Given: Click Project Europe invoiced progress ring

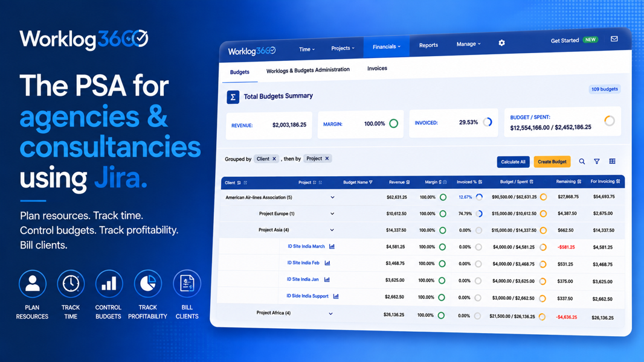Looking at the screenshot, I should (479, 214).
